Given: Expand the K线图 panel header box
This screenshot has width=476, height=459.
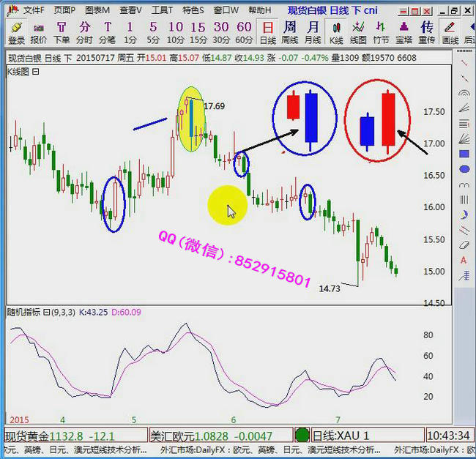Looking at the screenshot, I should 35,72.
